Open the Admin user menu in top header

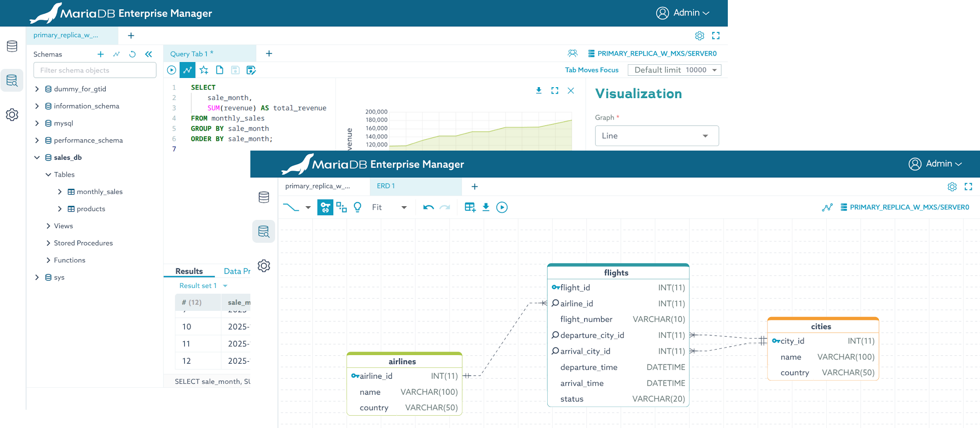coord(683,13)
